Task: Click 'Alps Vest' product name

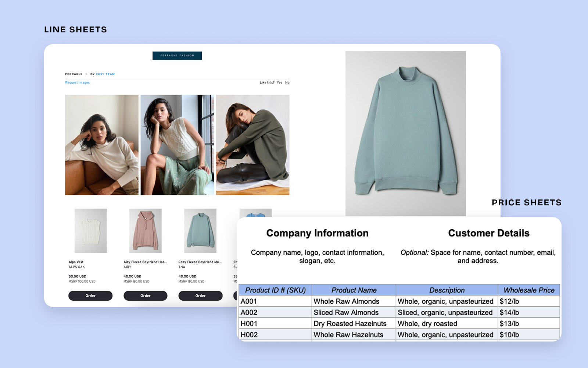Action: click(76, 262)
